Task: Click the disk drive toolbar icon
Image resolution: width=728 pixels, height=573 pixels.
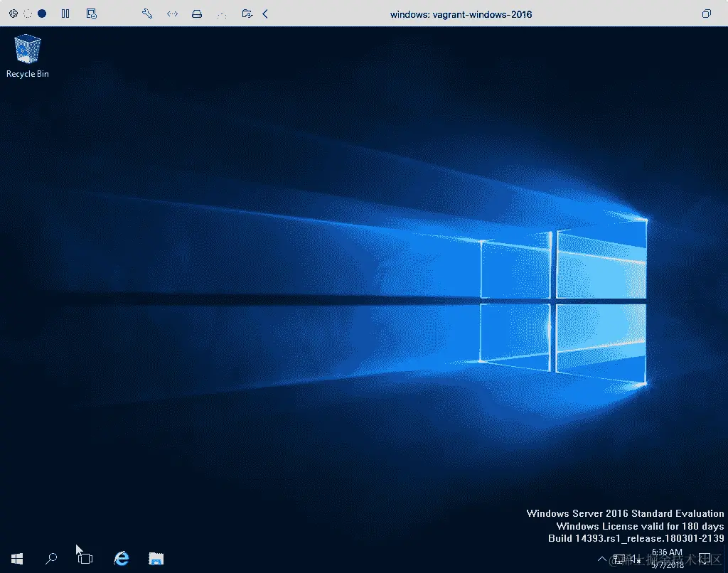Action: point(197,14)
